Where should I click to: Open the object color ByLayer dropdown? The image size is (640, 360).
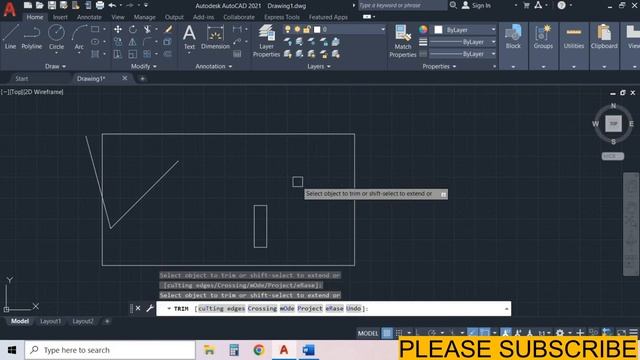tap(493, 29)
